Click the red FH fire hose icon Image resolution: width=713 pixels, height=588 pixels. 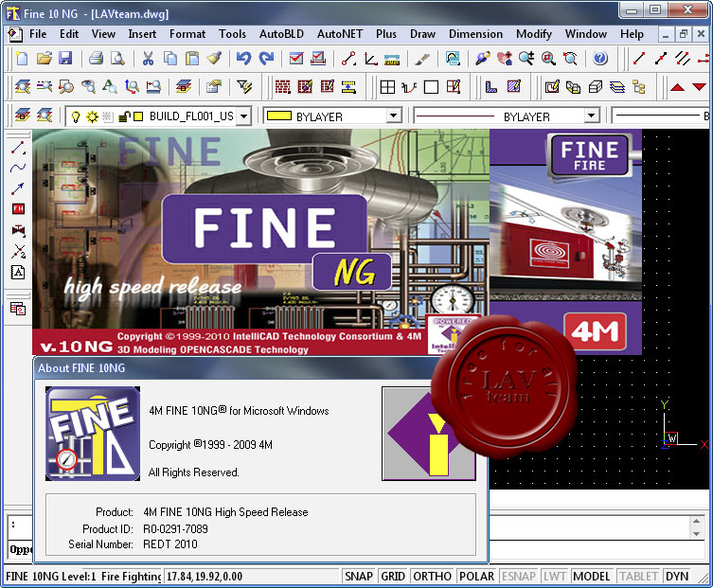18,208
